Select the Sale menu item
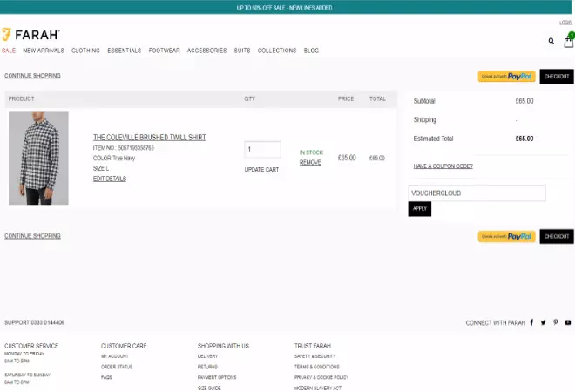 (9, 51)
